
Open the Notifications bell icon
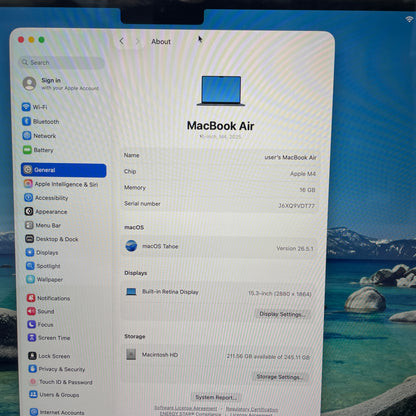[x=31, y=298]
